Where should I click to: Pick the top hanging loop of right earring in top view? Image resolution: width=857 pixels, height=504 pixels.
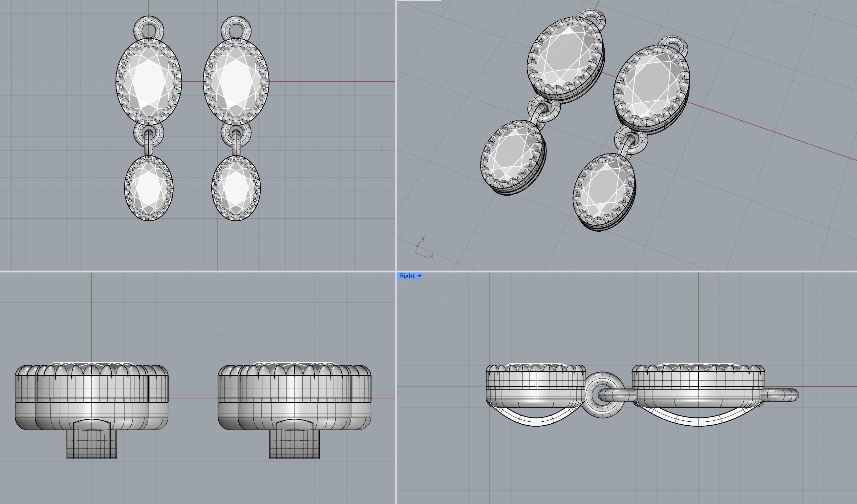(x=236, y=29)
